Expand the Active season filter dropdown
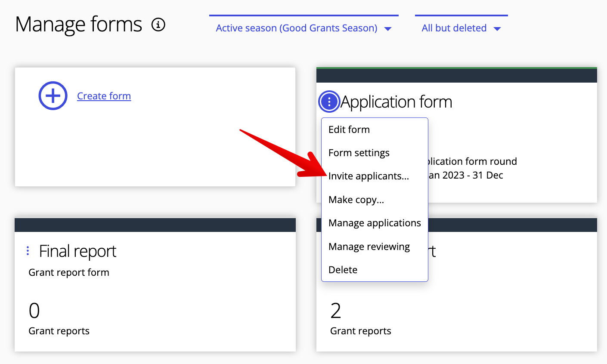Image resolution: width=607 pixels, height=364 pixels. coord(303,28)
